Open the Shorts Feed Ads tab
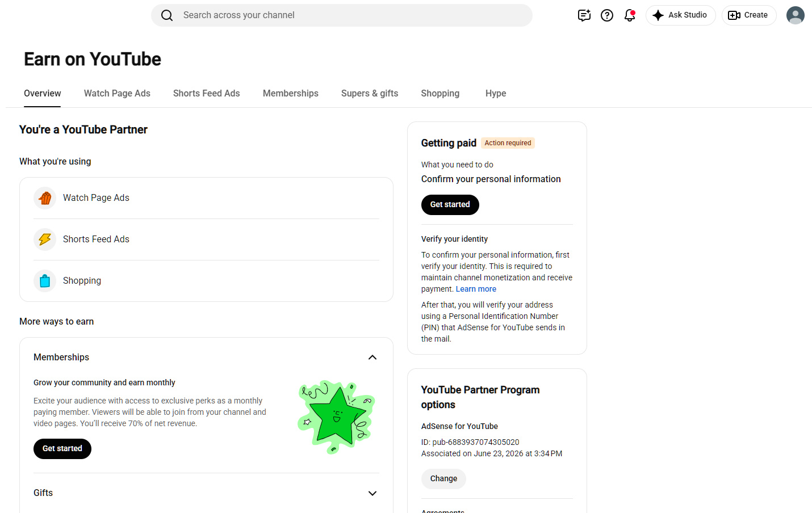Screen dimensions: 812x513 pos(207,94)
